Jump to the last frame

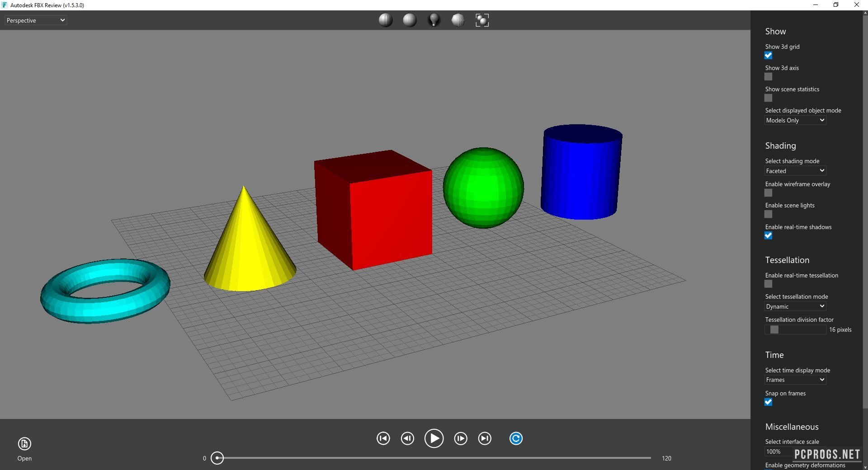tap(485, 438)
